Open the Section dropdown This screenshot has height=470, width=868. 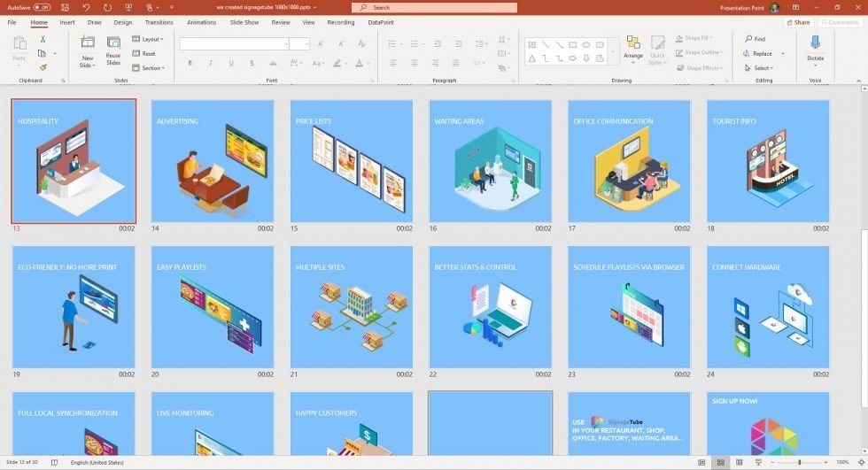pos(149,68)
